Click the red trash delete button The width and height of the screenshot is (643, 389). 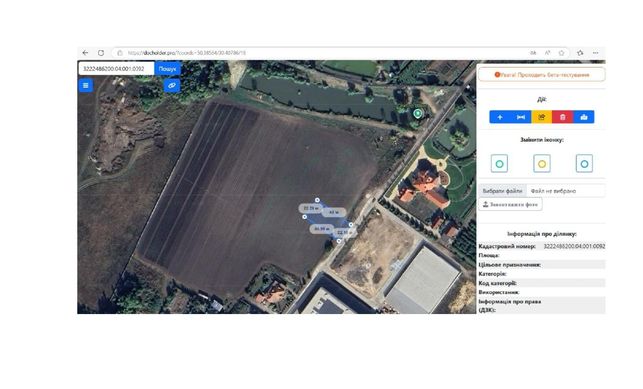click(x=563, y=117)
